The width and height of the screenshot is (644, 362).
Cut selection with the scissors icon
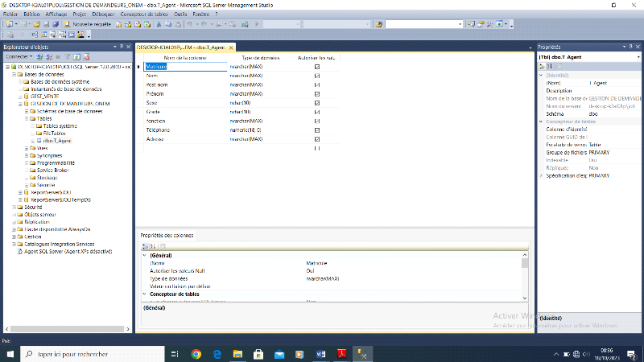click(x=159, y=24)
